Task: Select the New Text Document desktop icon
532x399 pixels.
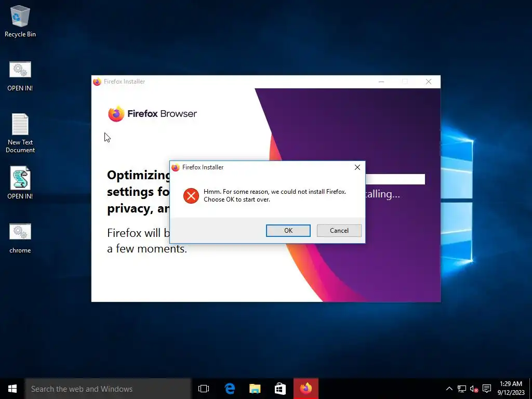Action: click(x=20, y=133)
